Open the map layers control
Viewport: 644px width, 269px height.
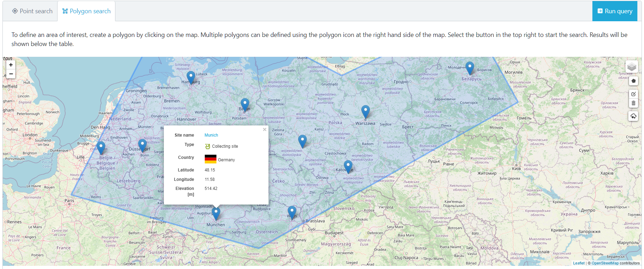(x=631, y=67)
